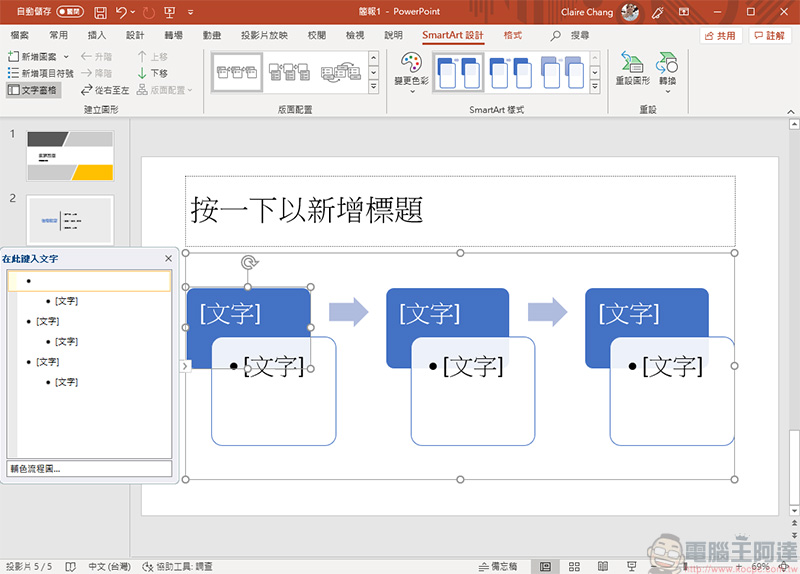Screen dimensions: 800x574
Task: Toggle the 文字窗格 text pane button
Action: point(34,90)
